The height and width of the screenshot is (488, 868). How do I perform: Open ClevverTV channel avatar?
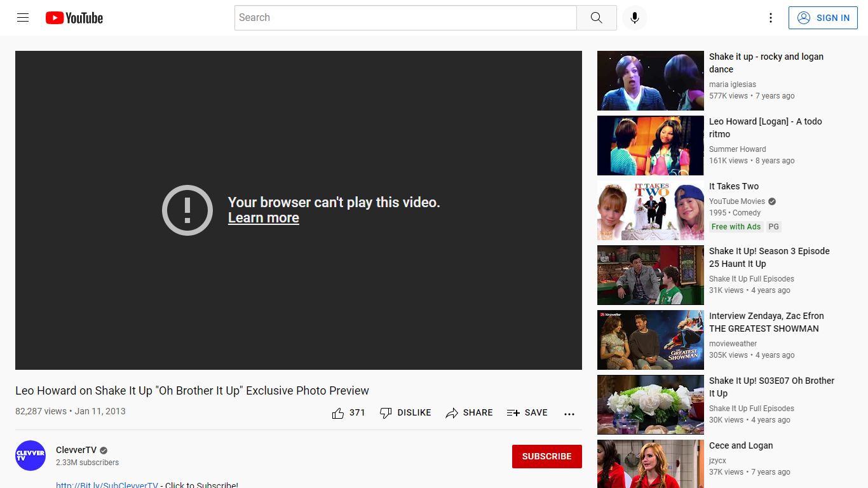coord(31,456)
